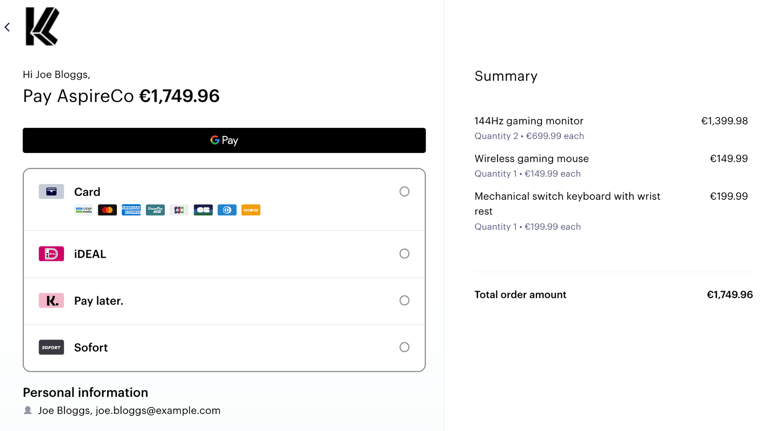Click the Card payment method label
This screenshot has height=431, width=768.
pyautogui.click(x=87, y=192)
